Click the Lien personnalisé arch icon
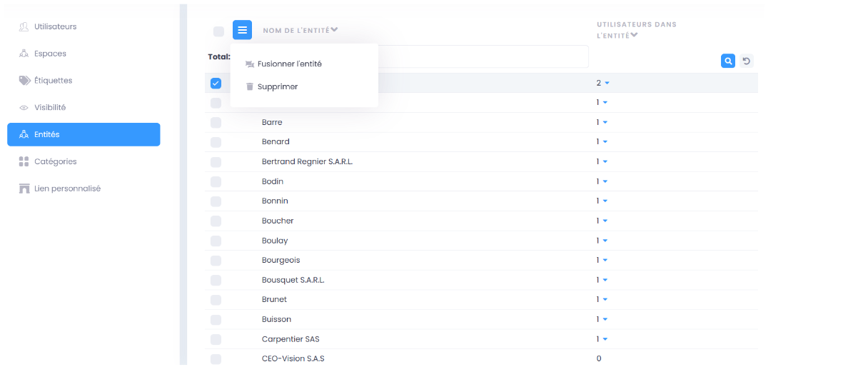 coord(24,188)
